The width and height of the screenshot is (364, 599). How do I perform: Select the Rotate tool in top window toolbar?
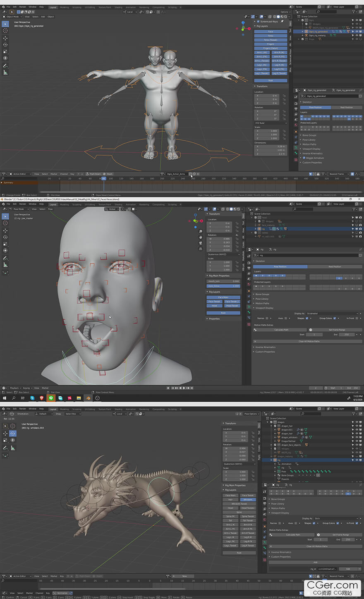5,45
